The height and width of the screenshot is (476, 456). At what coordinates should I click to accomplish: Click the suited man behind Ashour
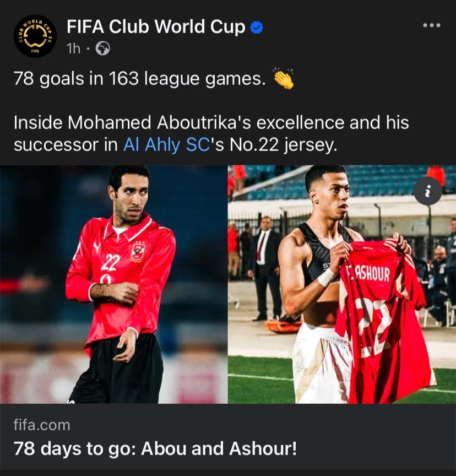[x=264, y=269]
